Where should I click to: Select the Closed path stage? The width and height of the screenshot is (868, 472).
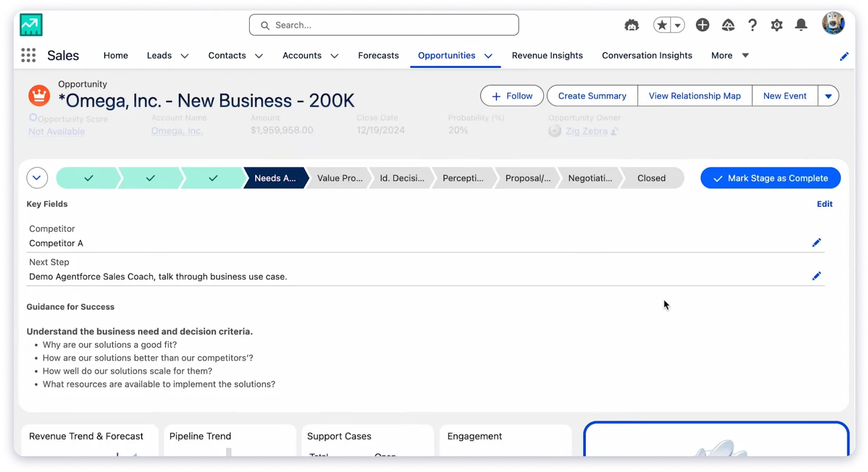coord(651,178)
